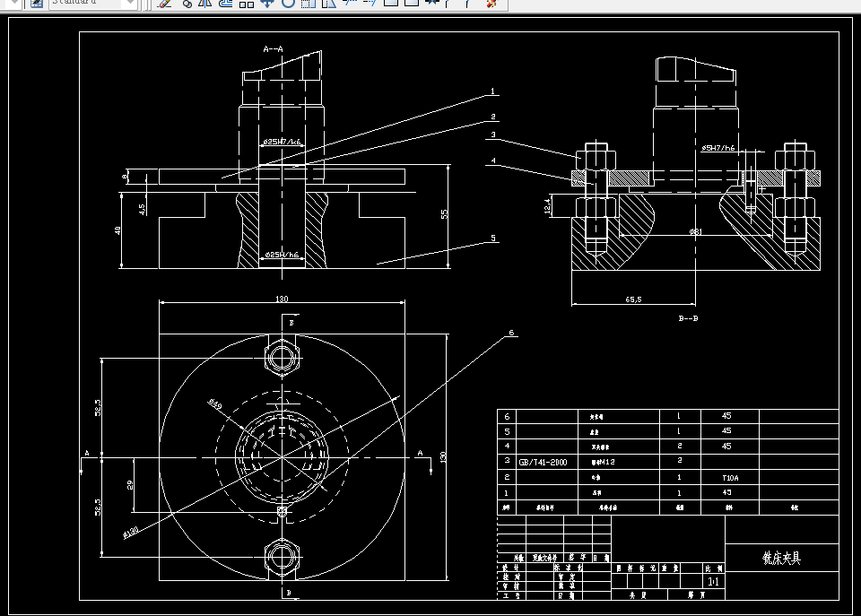
Task: Select the vertical 130 dimension right of plan view
Action: pos(444,456)
